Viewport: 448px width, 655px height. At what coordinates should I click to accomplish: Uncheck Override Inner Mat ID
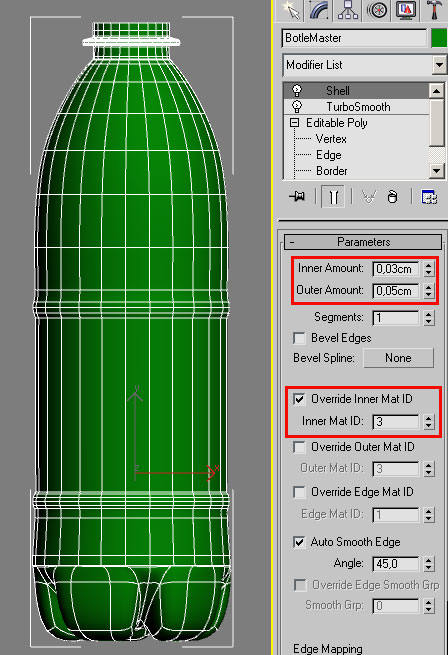(x=299, y=399)
